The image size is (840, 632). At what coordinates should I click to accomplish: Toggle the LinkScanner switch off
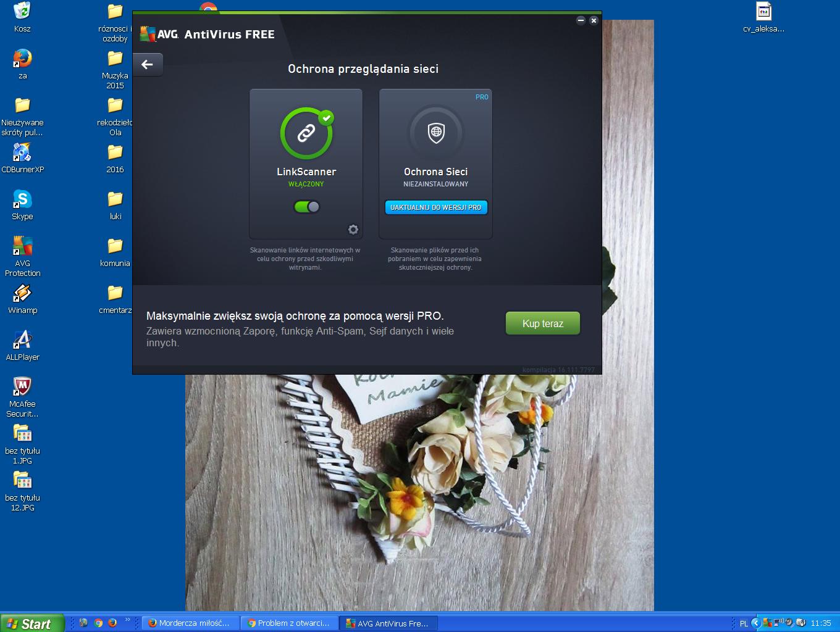tap(307, 207)
